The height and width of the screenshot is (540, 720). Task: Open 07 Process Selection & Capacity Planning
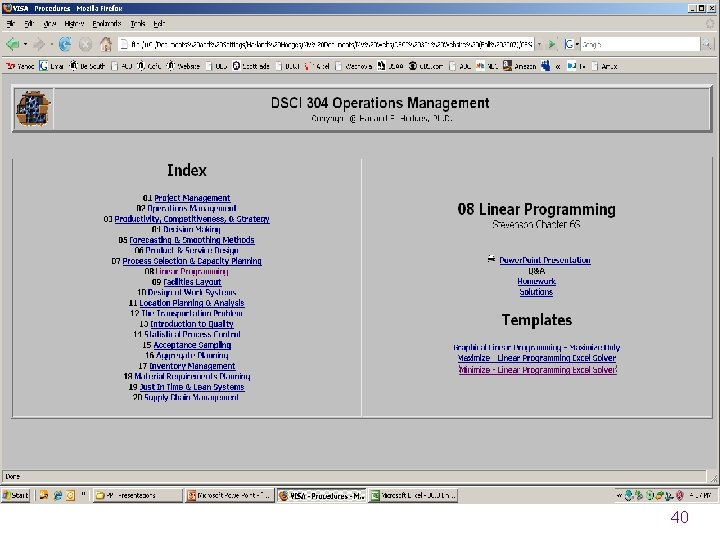click(192, 261)
